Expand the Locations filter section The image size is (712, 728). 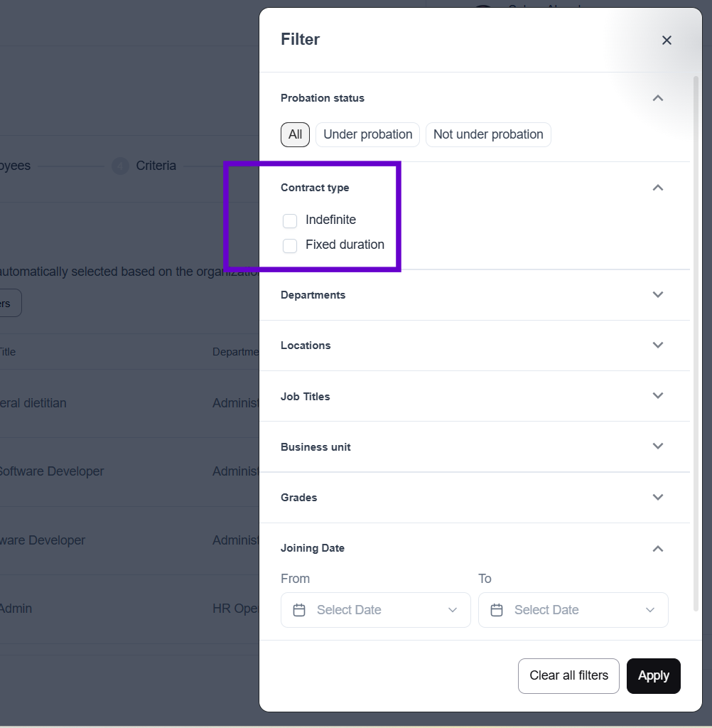coord(658,345)
